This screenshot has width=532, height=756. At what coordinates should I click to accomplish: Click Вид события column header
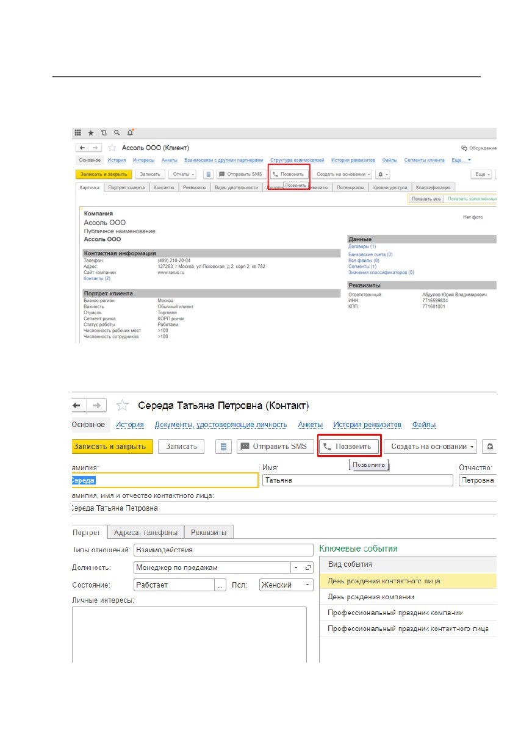click(x=408, y=564)
